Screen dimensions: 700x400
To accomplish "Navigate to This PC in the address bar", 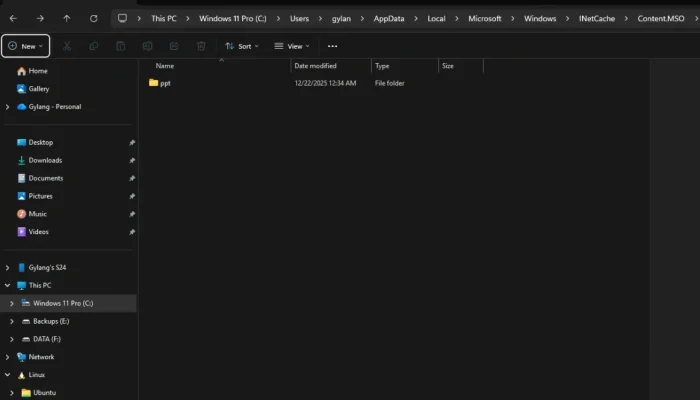I will click(x=163, y=18).
